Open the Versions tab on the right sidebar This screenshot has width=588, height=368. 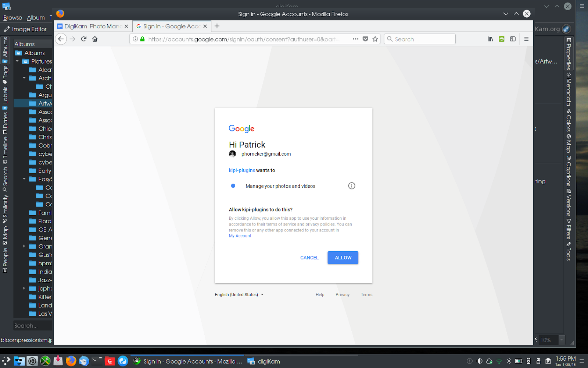tap(569, 203)
